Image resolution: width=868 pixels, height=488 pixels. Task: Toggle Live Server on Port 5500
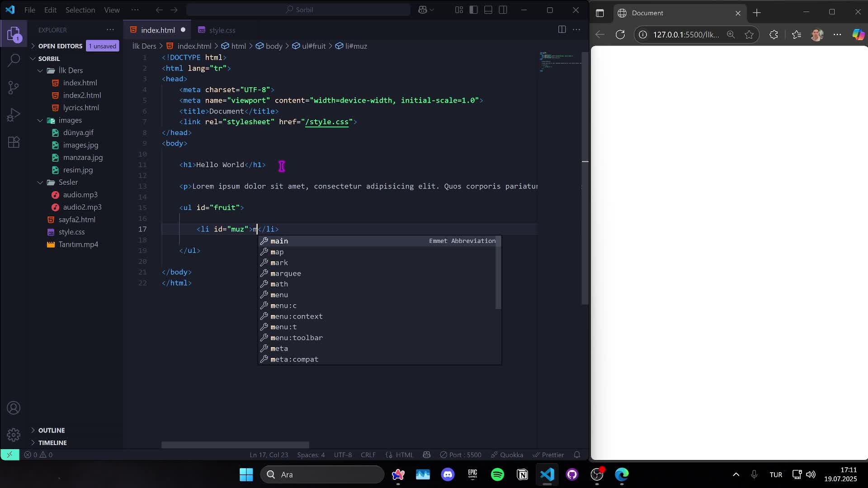pos(460,455)
